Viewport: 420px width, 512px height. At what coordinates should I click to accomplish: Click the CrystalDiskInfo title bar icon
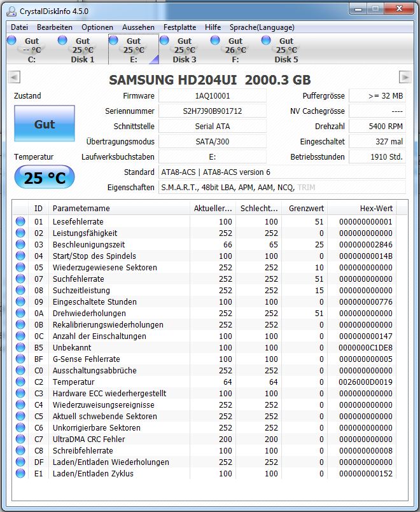coord(11,11)
